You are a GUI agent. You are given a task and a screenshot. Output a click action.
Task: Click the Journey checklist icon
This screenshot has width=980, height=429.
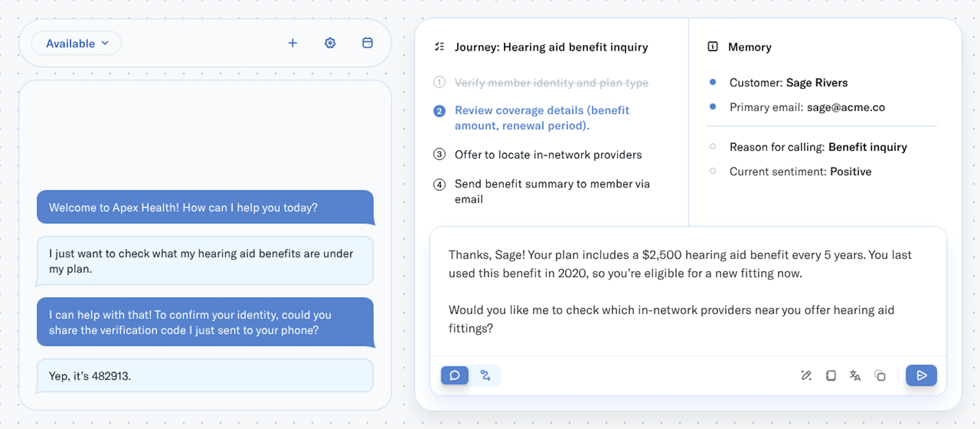[439, 47]
